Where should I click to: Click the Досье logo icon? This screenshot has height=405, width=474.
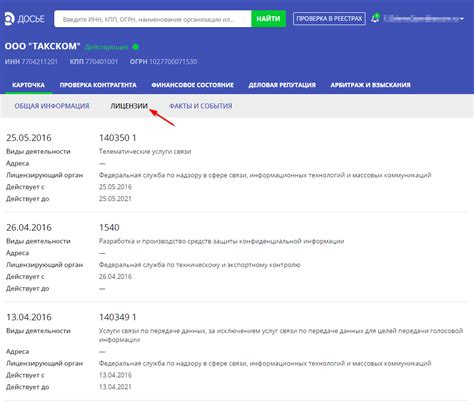point(9,19)
